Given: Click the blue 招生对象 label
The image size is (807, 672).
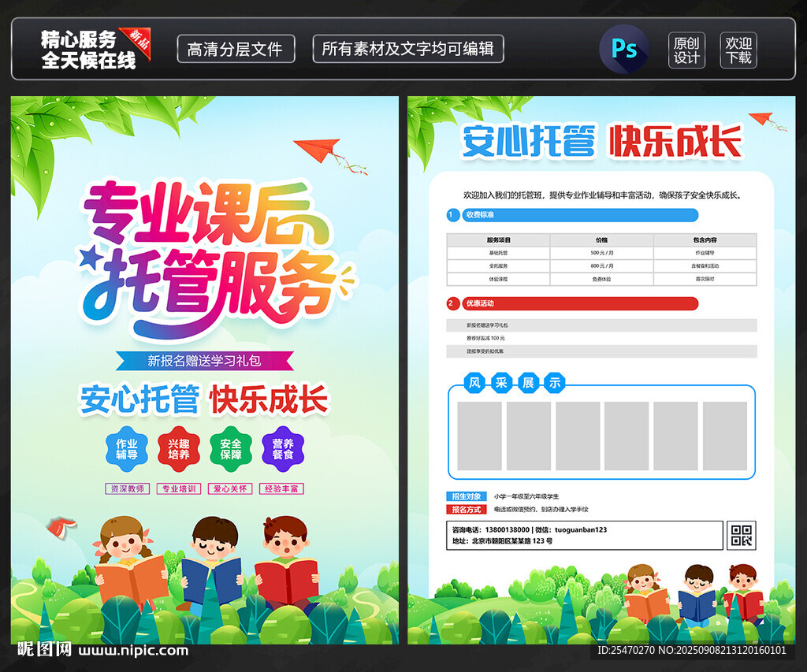Looking at the screenshot, I should tap(467, 496).
